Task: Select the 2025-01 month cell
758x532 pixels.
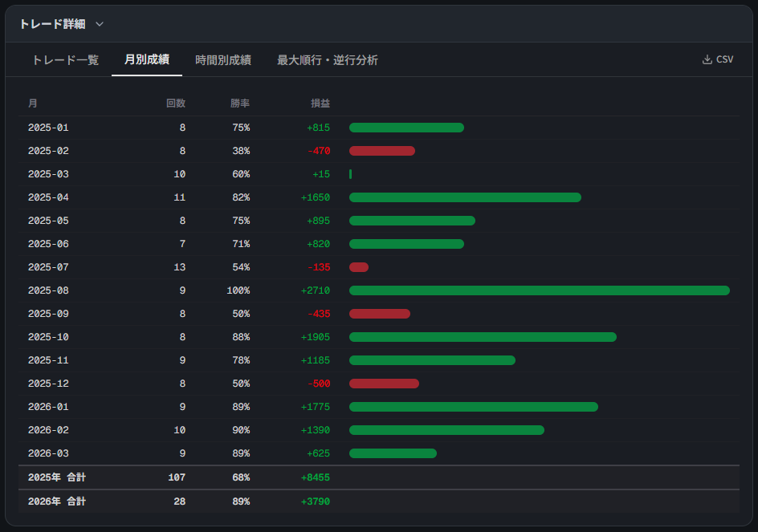Action: 48,128
